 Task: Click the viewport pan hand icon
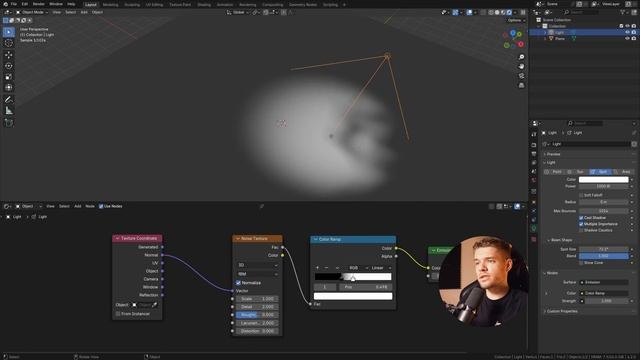(521, 66)
